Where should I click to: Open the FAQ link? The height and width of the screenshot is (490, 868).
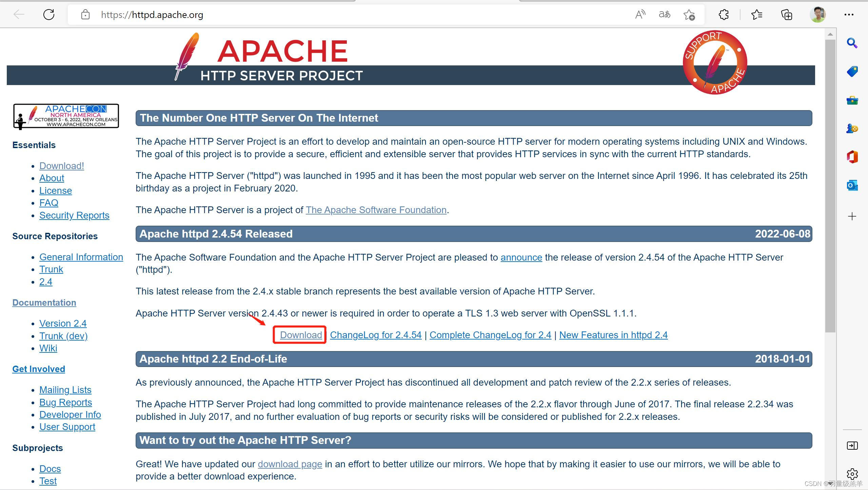coord(49,203)
